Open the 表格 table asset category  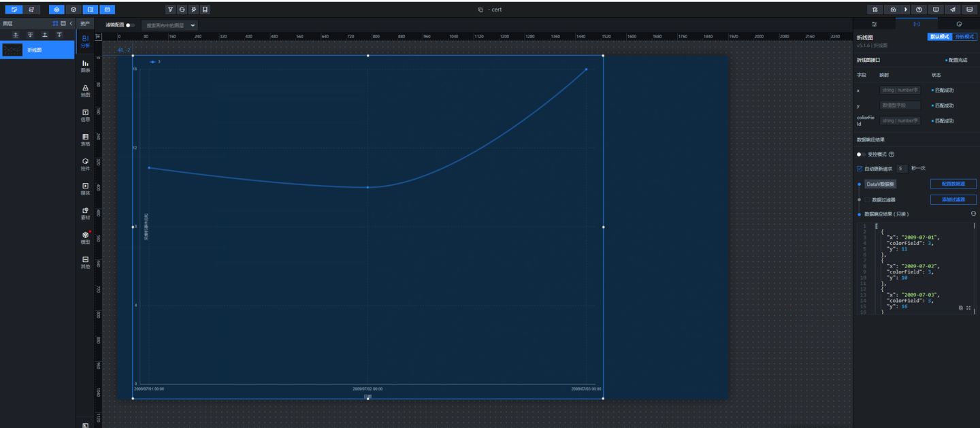(85, 139)
